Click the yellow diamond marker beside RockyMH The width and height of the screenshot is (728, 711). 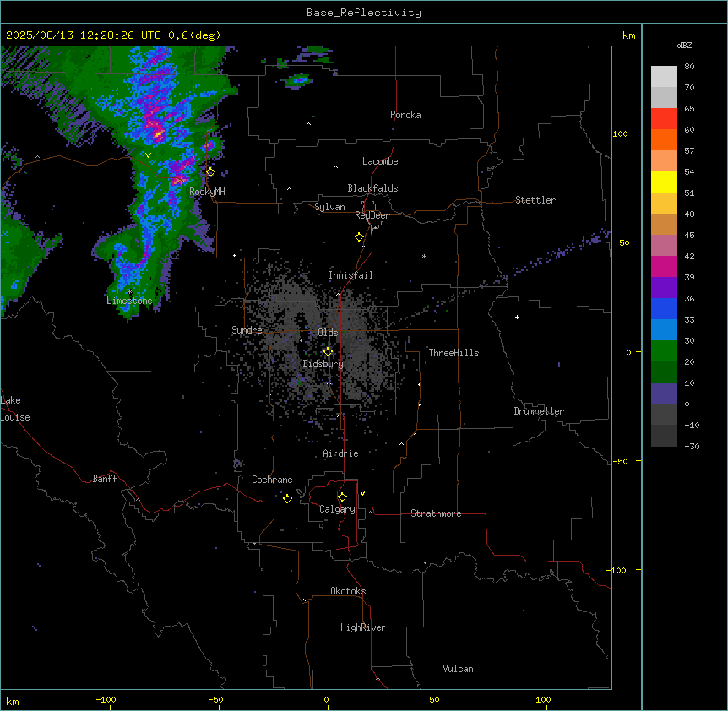(x=211, y=171)
